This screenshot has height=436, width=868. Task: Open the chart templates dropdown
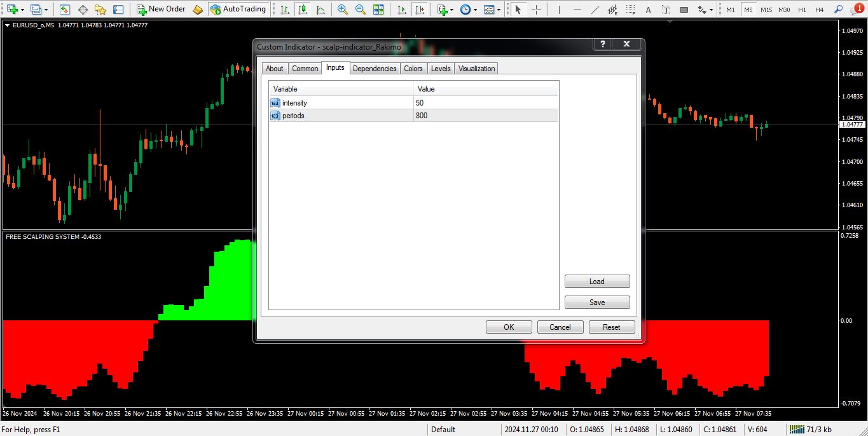492,10
